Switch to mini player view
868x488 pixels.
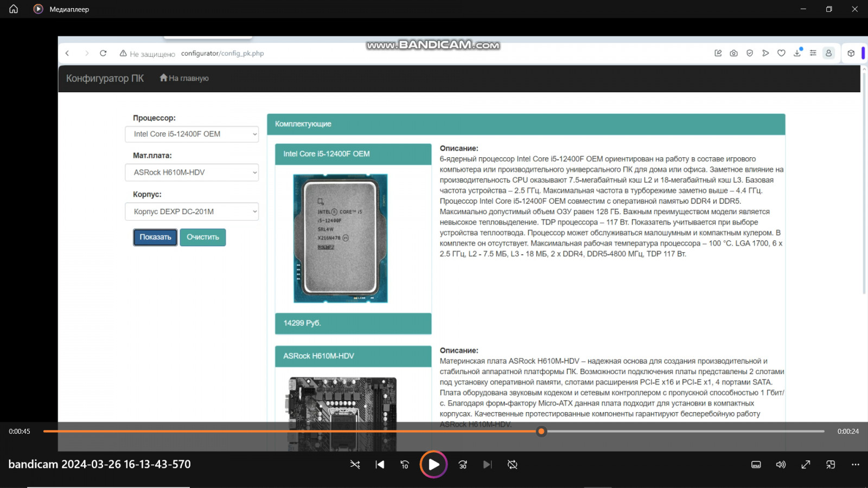coord(831,465)
